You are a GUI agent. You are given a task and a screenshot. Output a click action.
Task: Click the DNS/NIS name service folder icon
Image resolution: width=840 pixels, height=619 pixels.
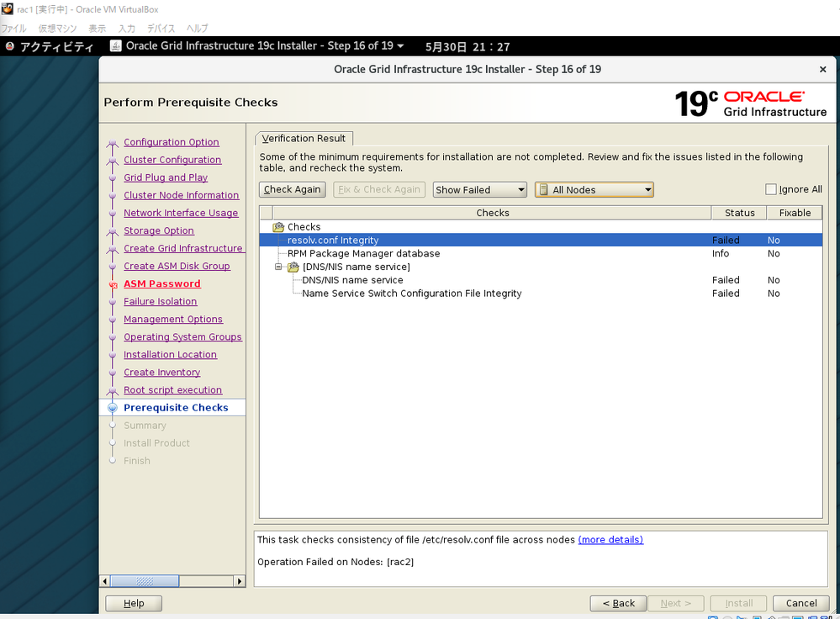click(x=293, y=267)
